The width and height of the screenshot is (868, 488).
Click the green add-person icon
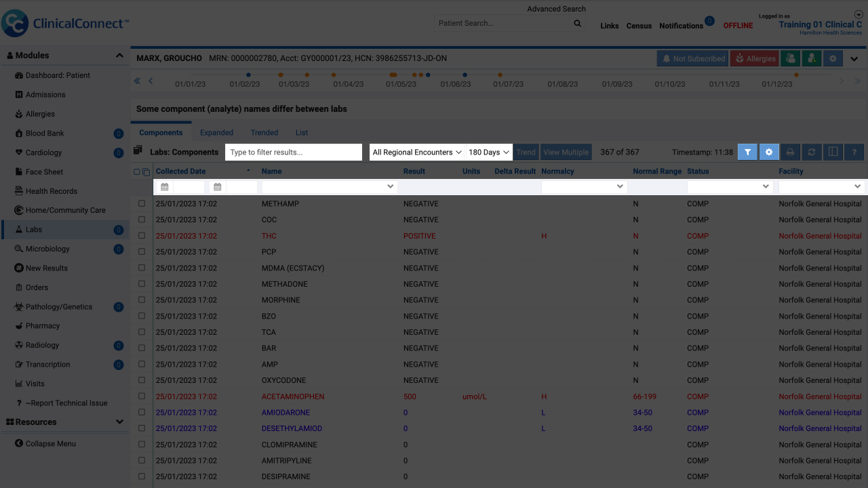(x=812, y=59)
